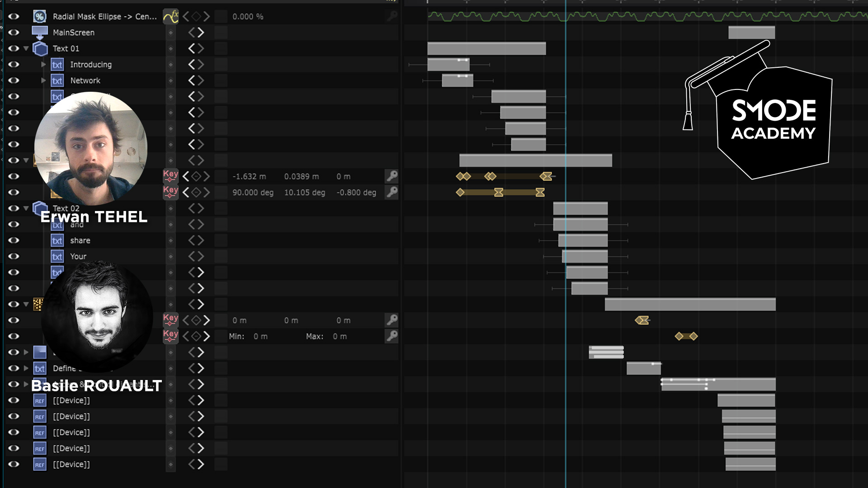Screen dimensions: 868x488
Task: Click the lock/key icon on rotation keyframe row
Action: point(392,192)
